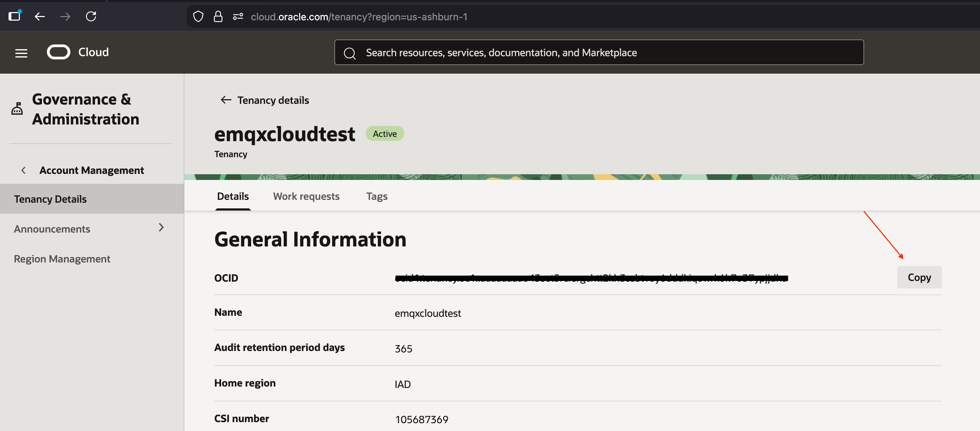980x431 pixels.
Task: Collapse Account Management with the left chevron
Action: coord(23,170)
